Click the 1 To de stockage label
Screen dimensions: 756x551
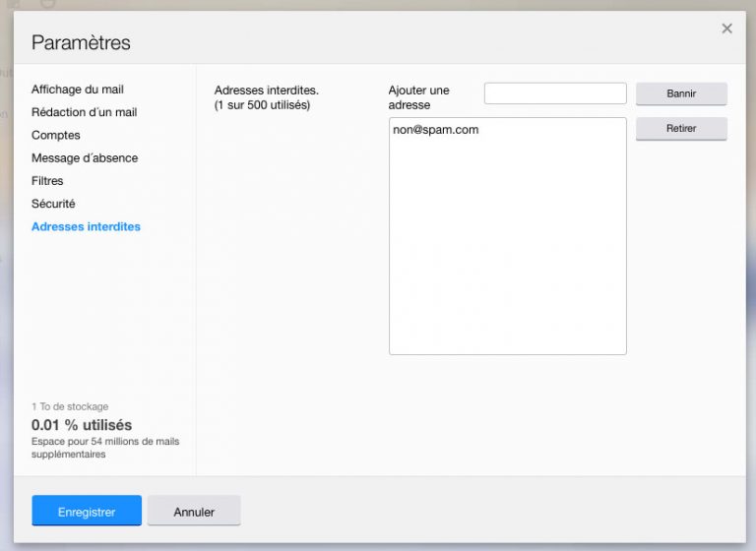tap(70, 406)
